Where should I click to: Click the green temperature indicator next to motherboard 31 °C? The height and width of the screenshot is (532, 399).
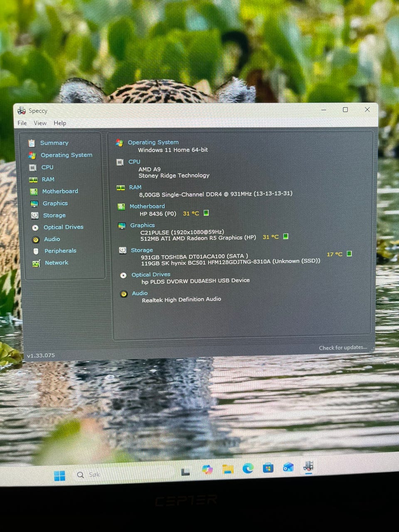(206, 213)
